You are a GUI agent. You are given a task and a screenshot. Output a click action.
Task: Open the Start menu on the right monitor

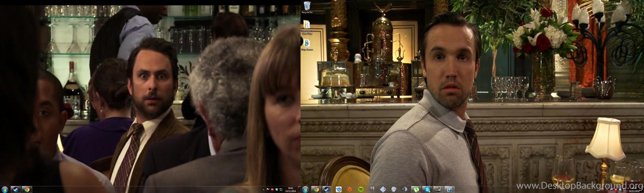[x=305, y=189]
